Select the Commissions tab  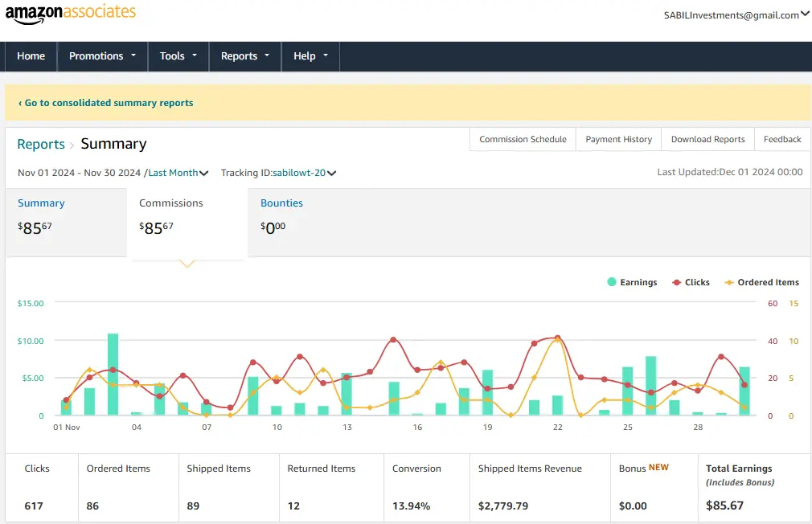(x=187, y=222)
